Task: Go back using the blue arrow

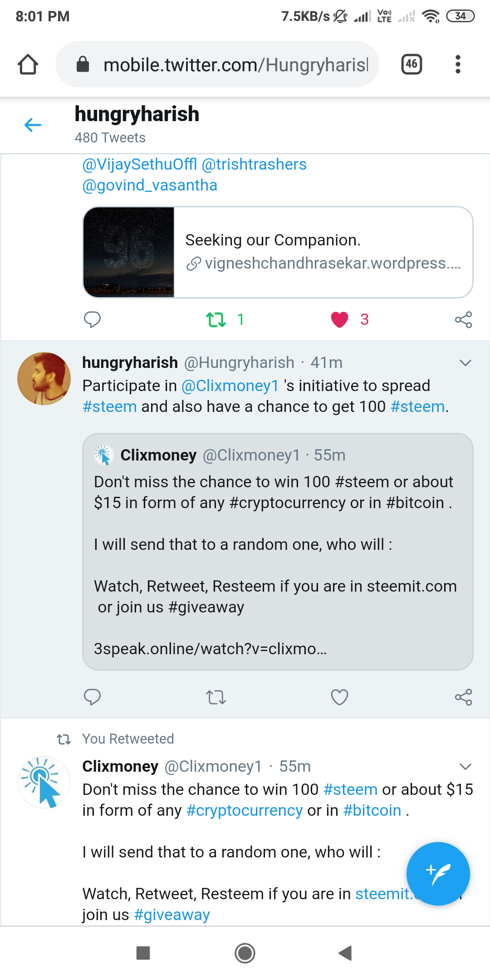Action: (x=33, y=125)
